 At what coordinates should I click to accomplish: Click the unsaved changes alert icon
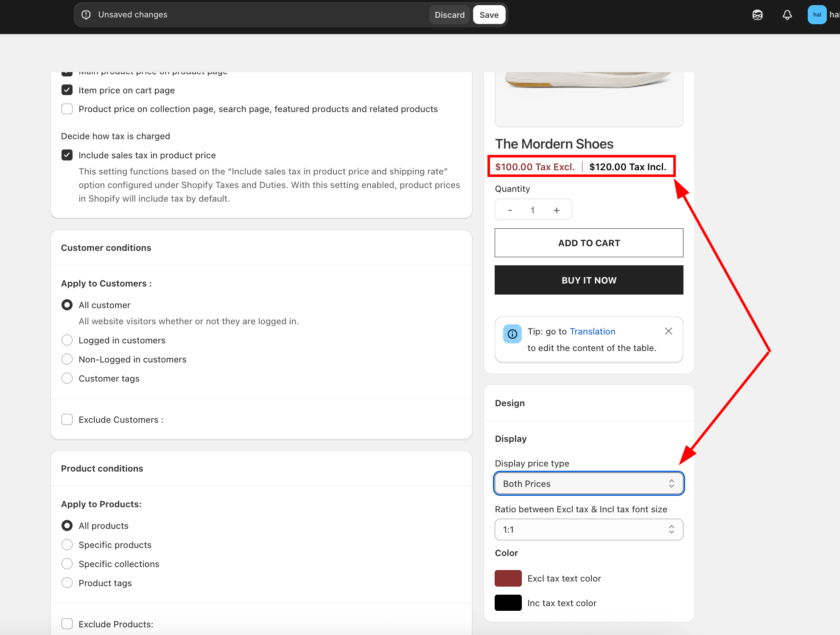point(86,15)
